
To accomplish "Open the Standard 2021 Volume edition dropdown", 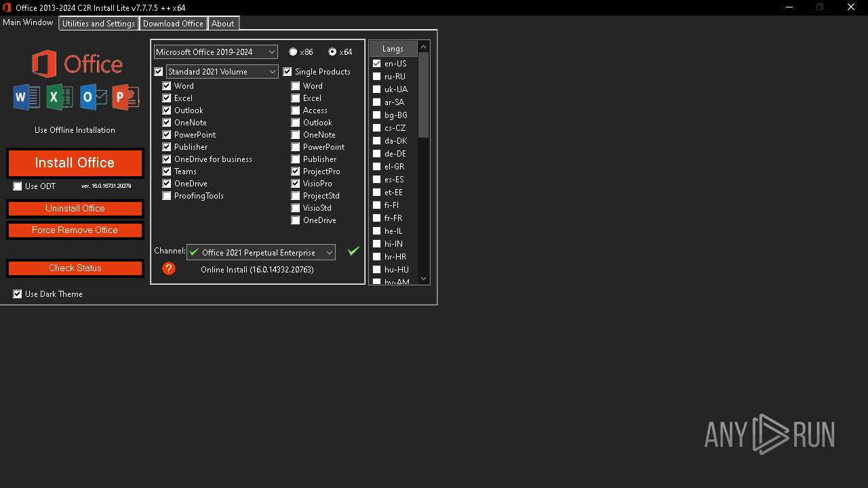I will [222, 71].
